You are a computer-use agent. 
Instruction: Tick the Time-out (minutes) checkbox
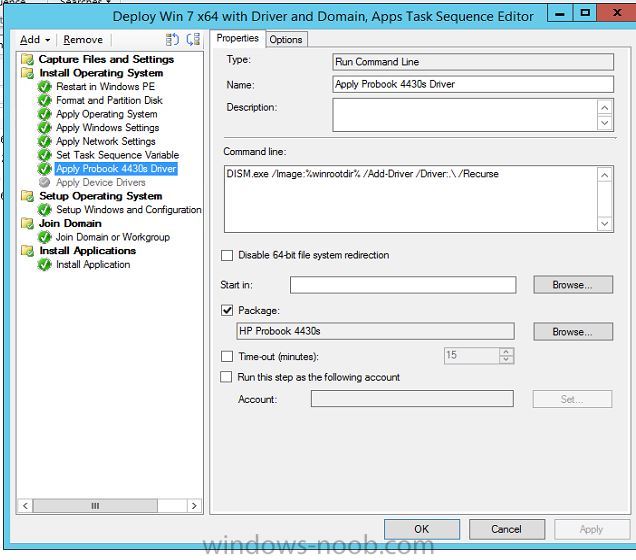pos(227,356)
